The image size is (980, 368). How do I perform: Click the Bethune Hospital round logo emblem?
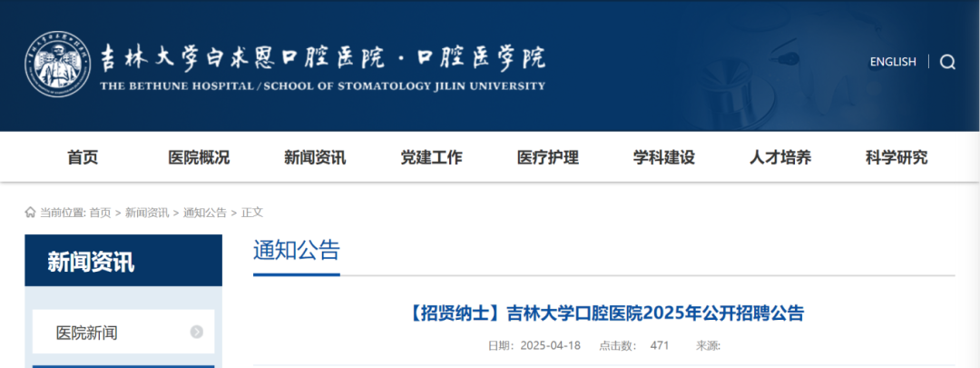tap(57, 65)
